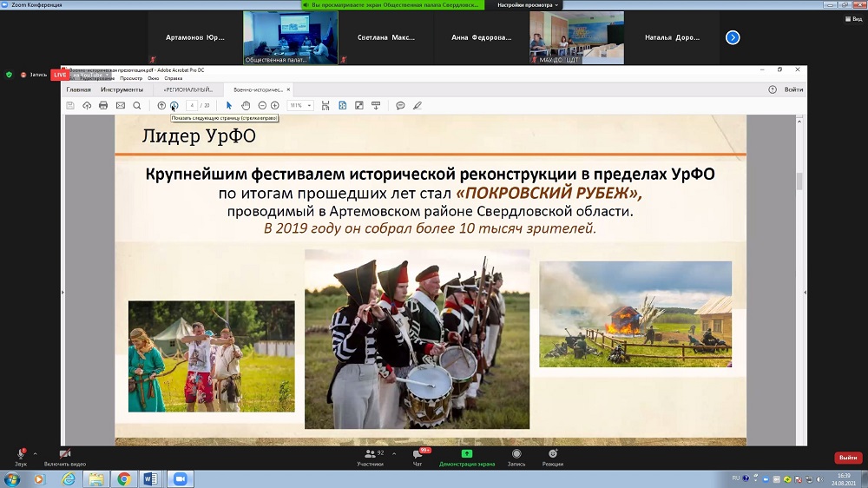This screenshot has height=488, width=868.
Task: Unmute the Zoom microphone (Звук)
Action: [21, 457]
